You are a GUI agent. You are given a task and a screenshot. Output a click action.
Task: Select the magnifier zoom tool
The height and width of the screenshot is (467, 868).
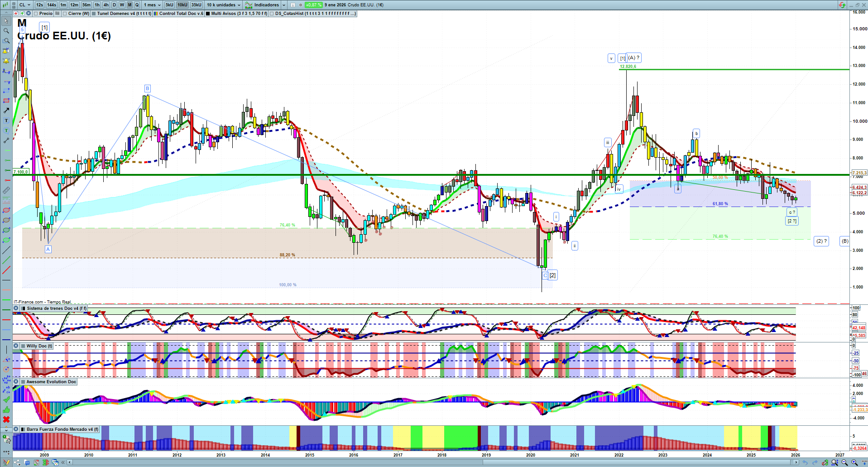(6, 31)
